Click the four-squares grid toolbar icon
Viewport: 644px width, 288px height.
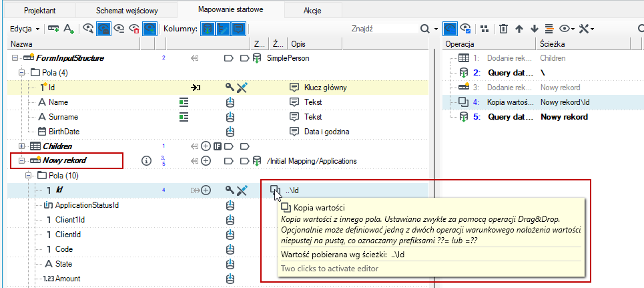pos(485,29)
